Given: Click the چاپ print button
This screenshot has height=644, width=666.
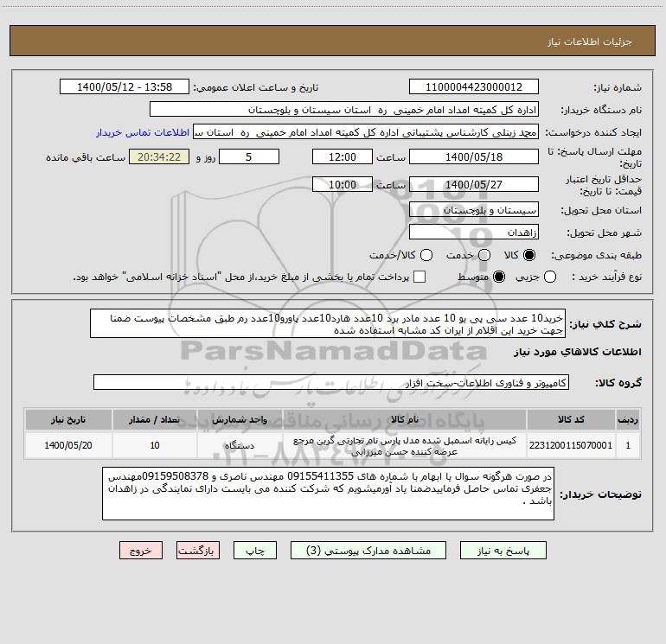Looking at the screenshot, I should point(255,551).
